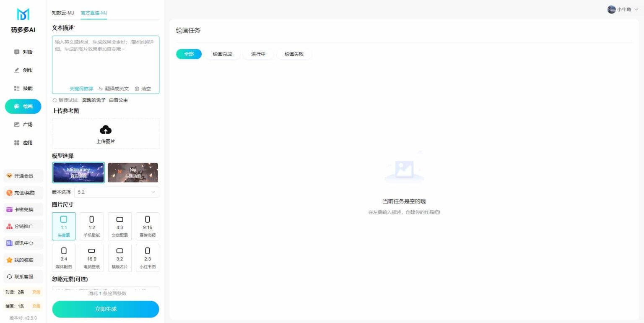Switch to 知数云-MJ tab
This screenshot has width=644, height=323.
point(63,13)
